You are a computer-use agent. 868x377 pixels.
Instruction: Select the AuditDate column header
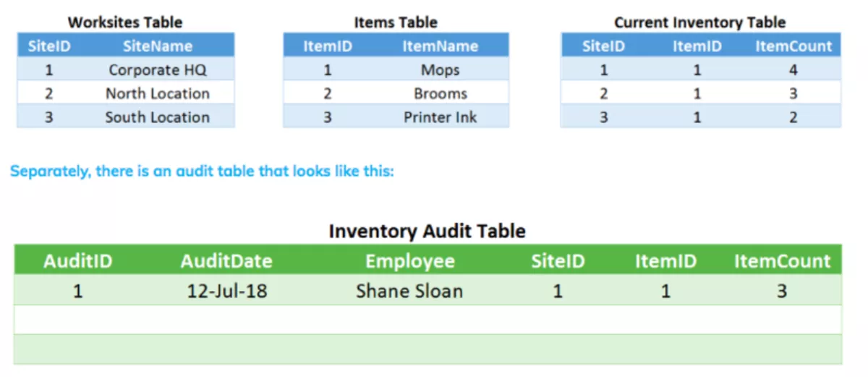pyautogui.click(x=226, y=261)
